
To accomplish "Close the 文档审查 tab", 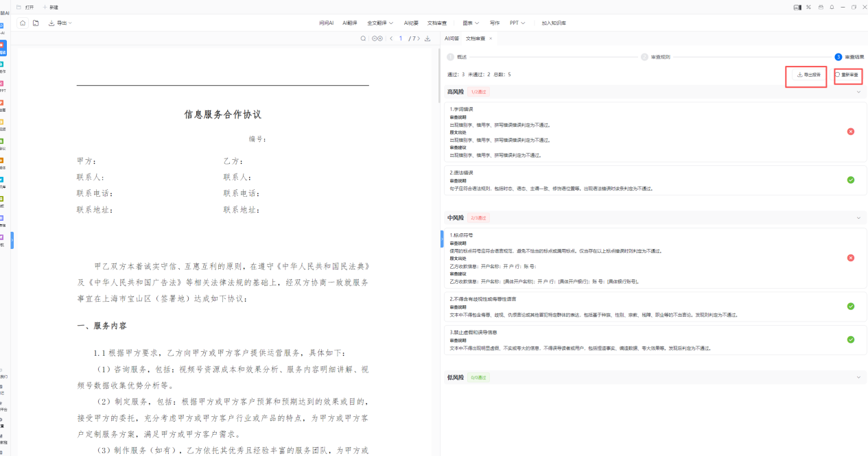I will (491, 38).
